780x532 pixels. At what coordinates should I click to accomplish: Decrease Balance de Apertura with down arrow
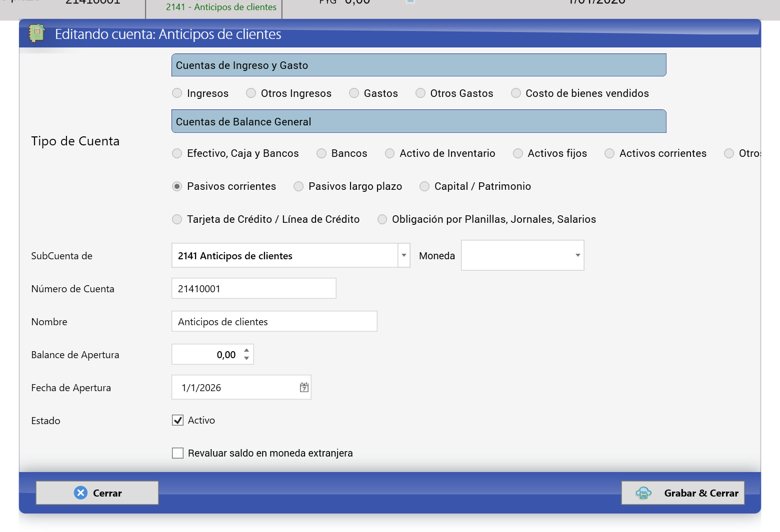click(246, 358)
